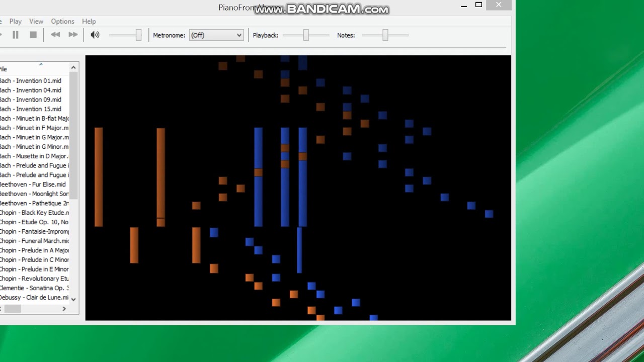Viewport: 644px width, 362px height.
Task: Select Chopin - Prelude in A Major
Action: (x=34, y=250)
